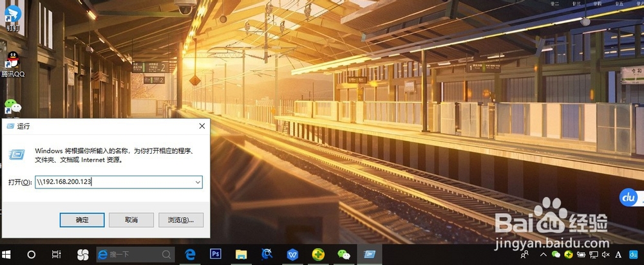
Task: Close the 运行 dialog with X
Action: [x=202, y=126]
